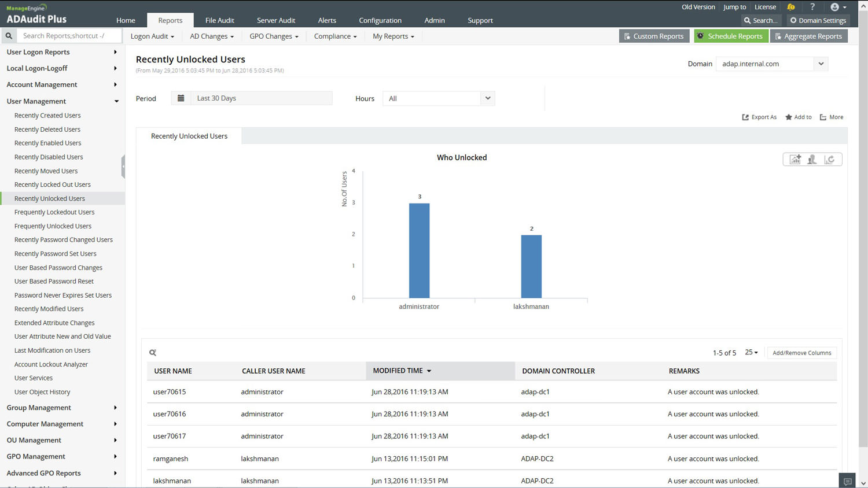Open Recently Locked Out Users report

click(x=53, y=184)
